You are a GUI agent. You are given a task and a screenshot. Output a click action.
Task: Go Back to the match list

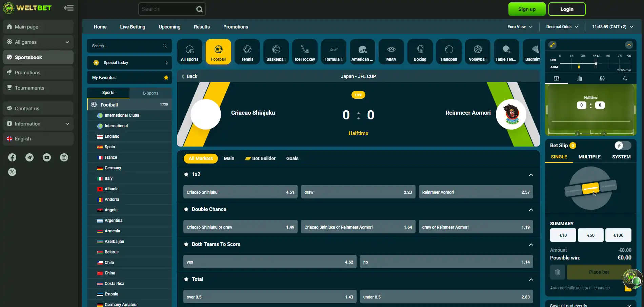tap(189, 76)
